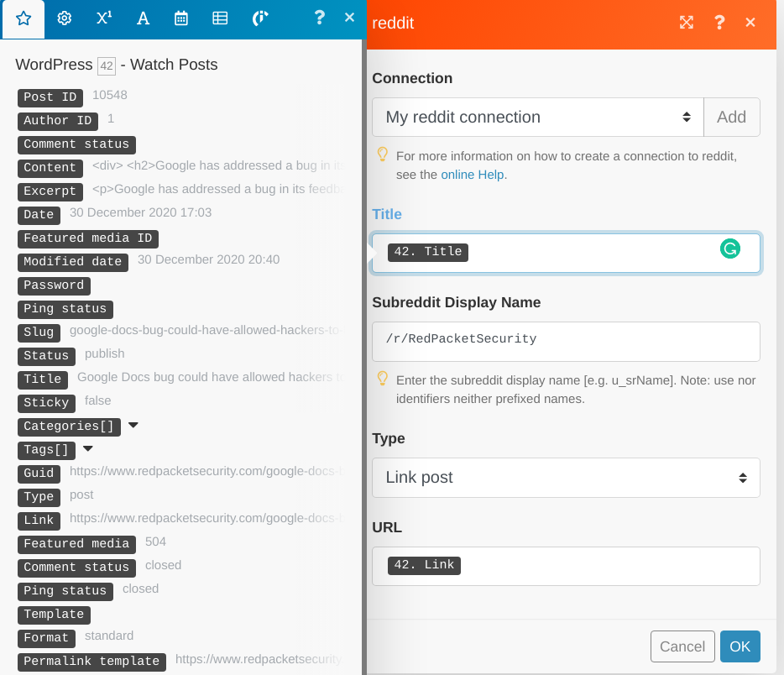Insert the Format variable

pyautogui.click(x=46, y=638)
